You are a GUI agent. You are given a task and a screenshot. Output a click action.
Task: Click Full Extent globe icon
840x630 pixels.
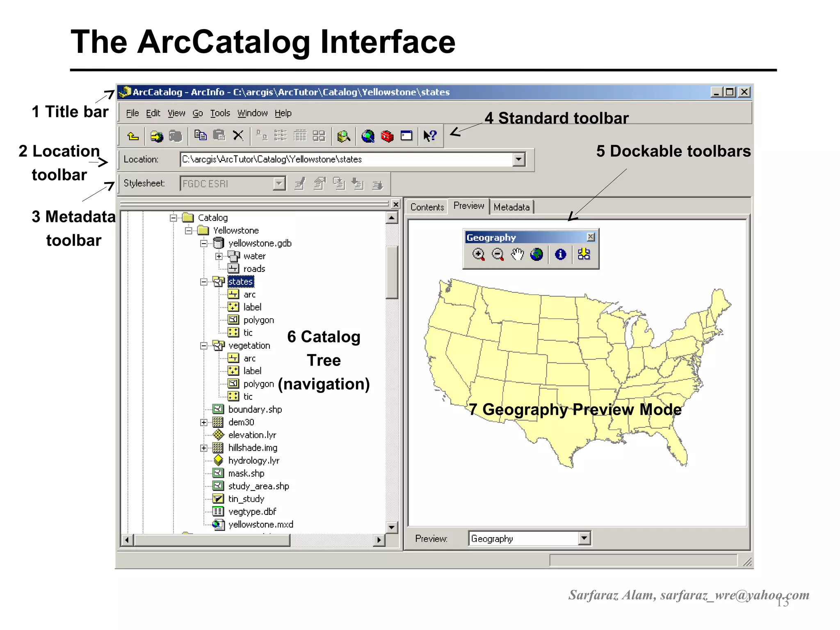click(536, 255)
